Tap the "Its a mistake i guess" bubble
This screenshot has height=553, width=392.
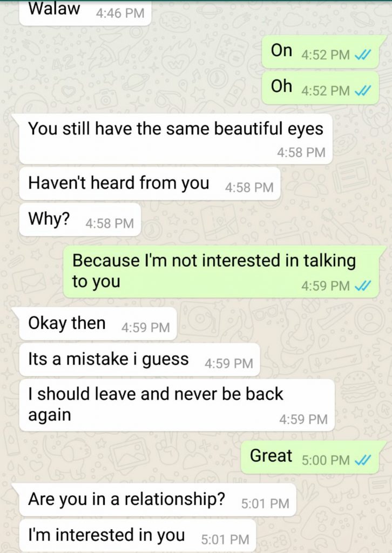point(140,360)
